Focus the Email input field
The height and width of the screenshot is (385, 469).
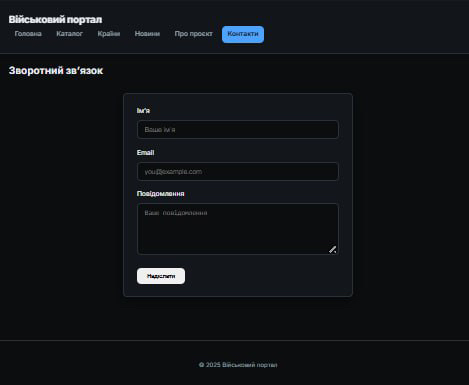(x=238, y=171)
